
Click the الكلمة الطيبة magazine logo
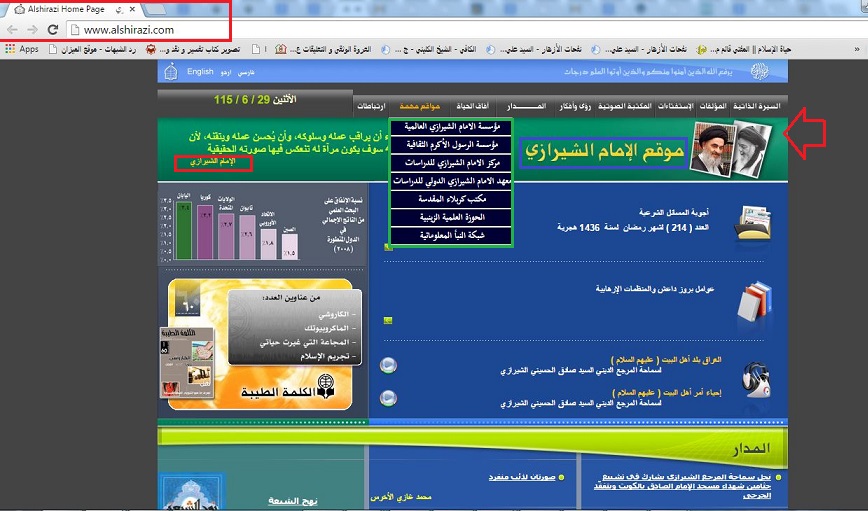tap(287, 388)
